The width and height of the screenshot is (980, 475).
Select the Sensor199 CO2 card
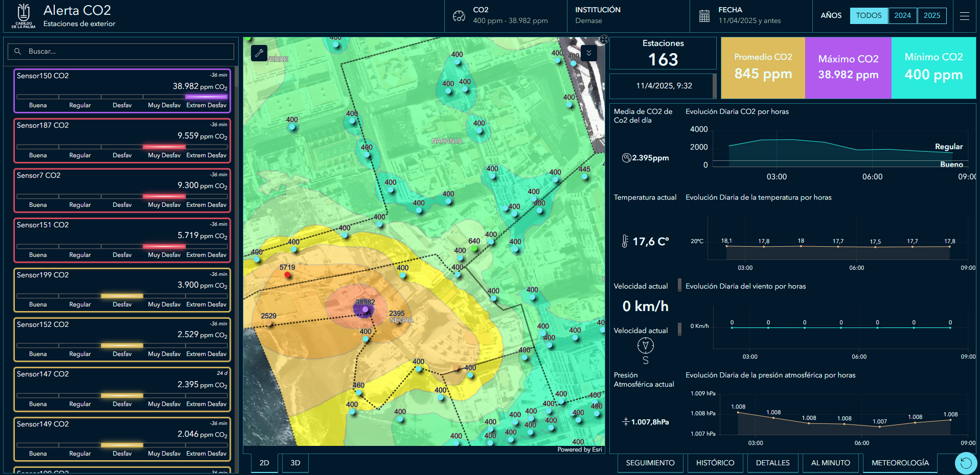[122, 290]
